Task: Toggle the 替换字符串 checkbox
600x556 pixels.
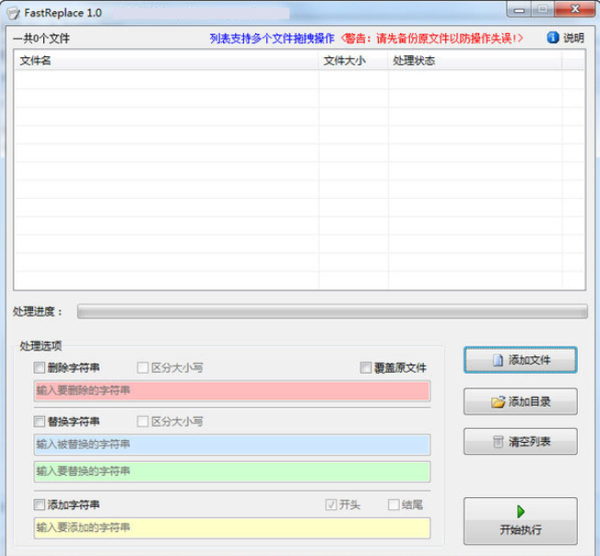Action: [40, 422]
